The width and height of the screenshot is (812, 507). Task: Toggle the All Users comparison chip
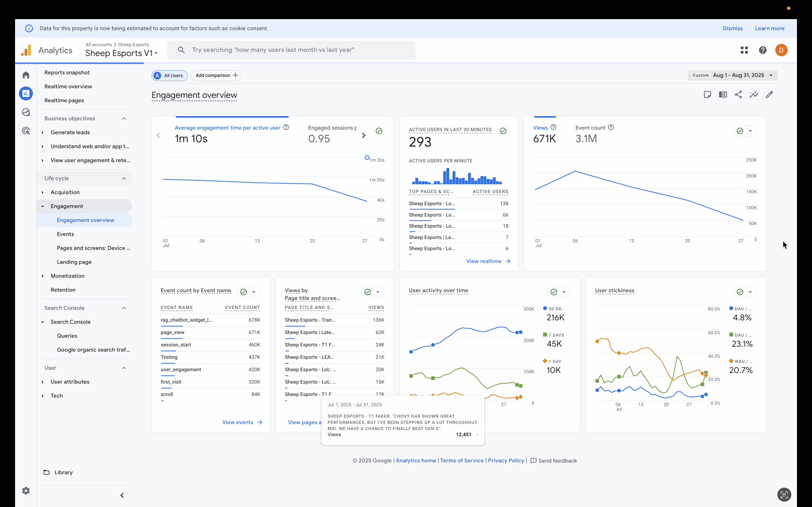pos(169,75)
